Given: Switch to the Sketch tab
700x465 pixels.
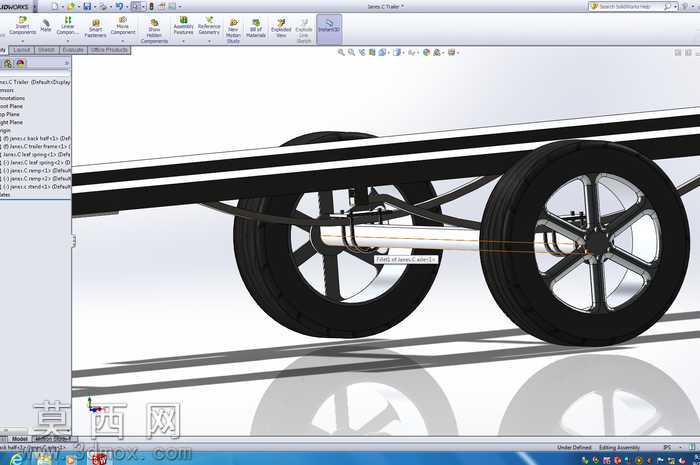Looking at the screenshot, I should click(46, 50).
